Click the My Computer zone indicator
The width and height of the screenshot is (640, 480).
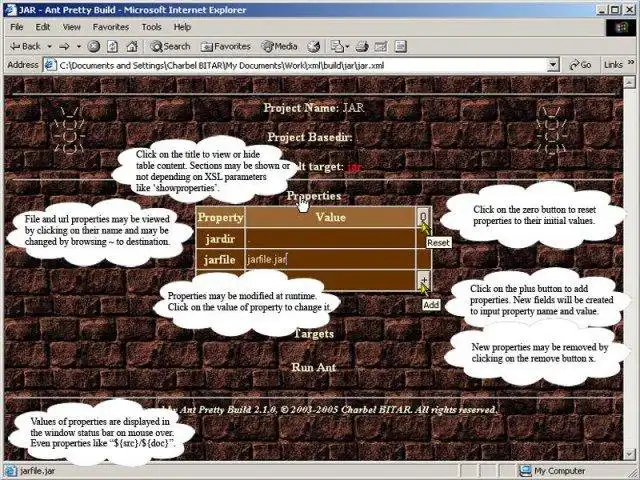553,471
